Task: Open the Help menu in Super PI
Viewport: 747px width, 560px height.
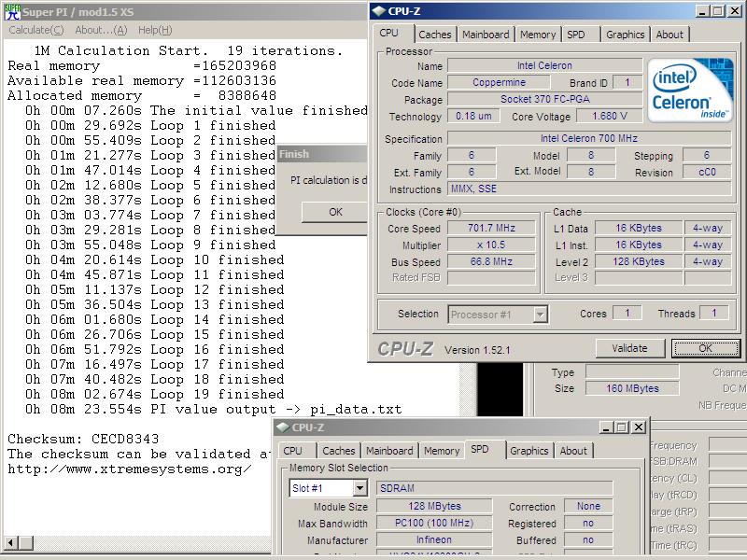Action: 155,30
